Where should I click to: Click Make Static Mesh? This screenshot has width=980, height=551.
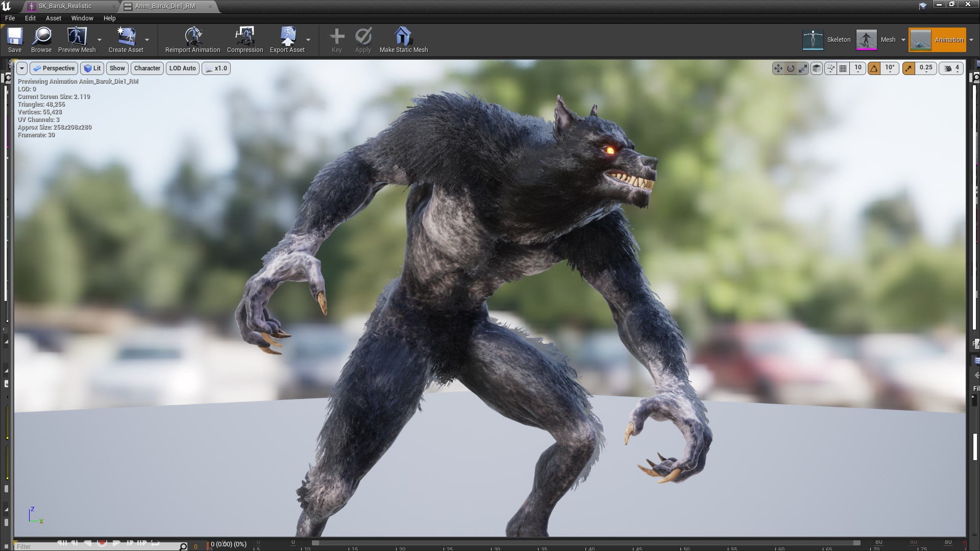pos(403,40)
